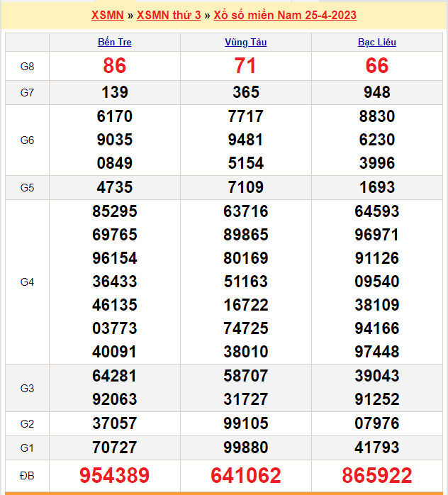Open the XSMN thứ 3 link
Viewport: 448px width, 495px height.
(x=169, y=15)
